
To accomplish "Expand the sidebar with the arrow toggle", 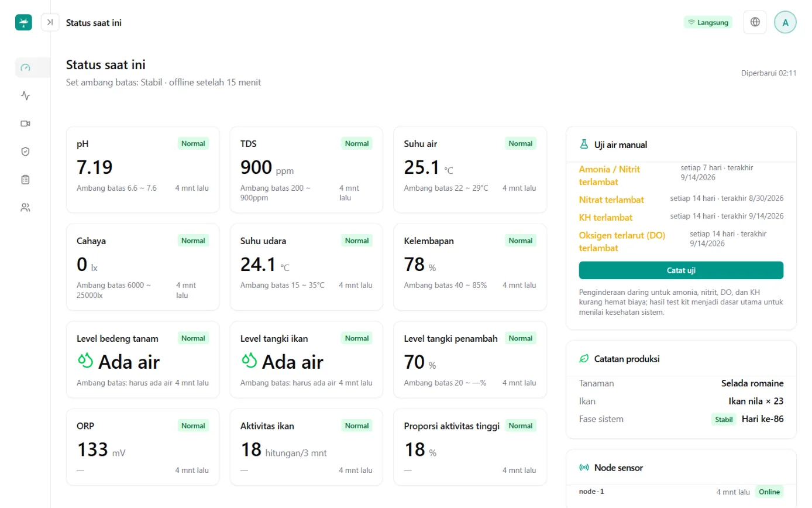I will coord(50,22).
